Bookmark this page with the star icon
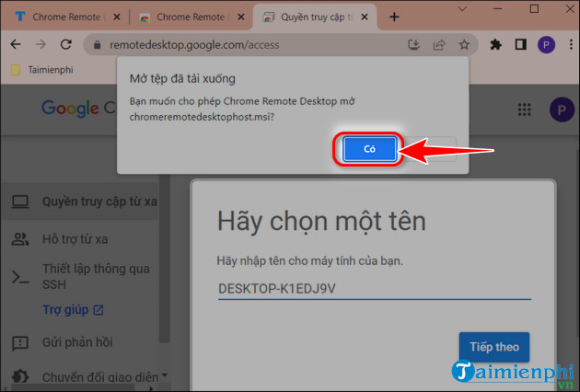The height and width of the screenshot is (392, 580). click(x=464, y=45)
